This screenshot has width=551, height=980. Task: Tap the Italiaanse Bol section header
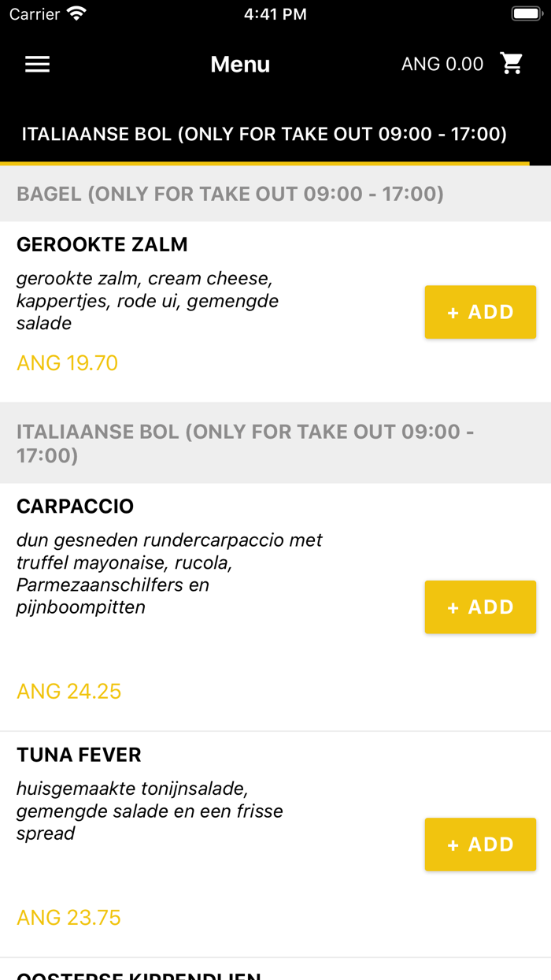click(x=245, y=443)
